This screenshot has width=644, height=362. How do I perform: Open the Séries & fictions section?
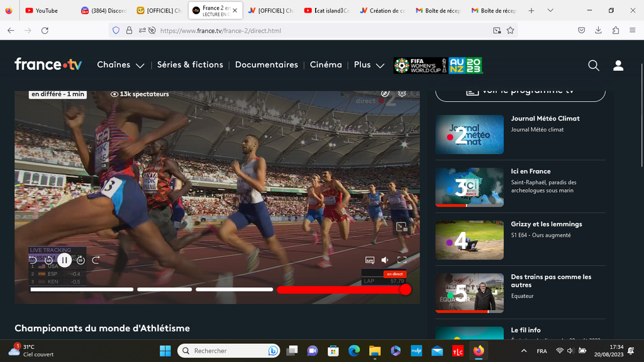click(190, 65)
